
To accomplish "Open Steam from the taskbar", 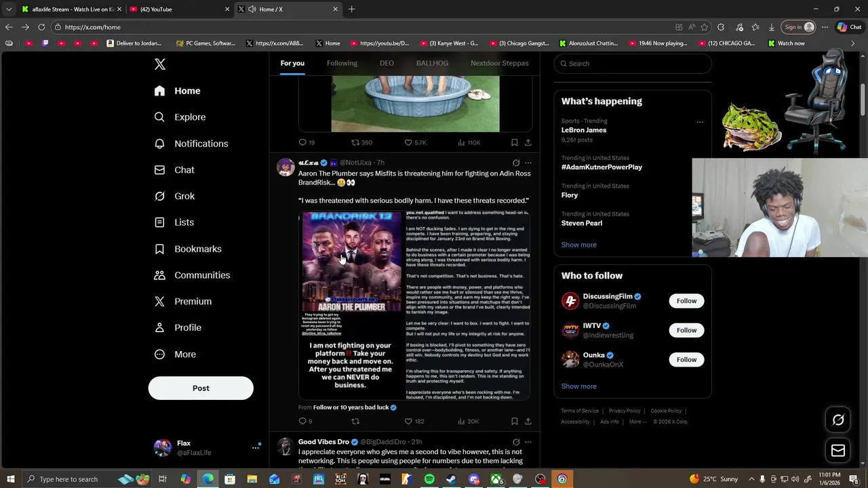I will [x=452, y=479].
